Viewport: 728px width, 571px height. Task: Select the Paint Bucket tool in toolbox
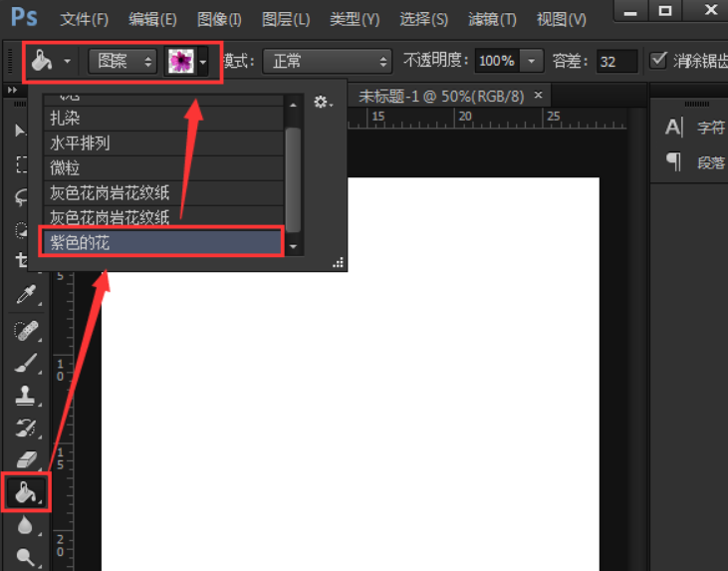pyautogui.click(x=26, y=493)
